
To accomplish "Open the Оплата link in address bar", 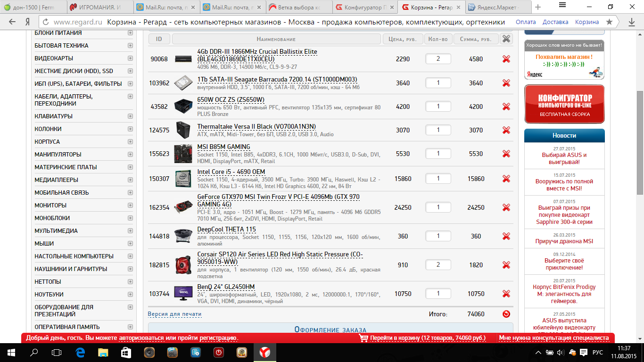I will [526, 22].
